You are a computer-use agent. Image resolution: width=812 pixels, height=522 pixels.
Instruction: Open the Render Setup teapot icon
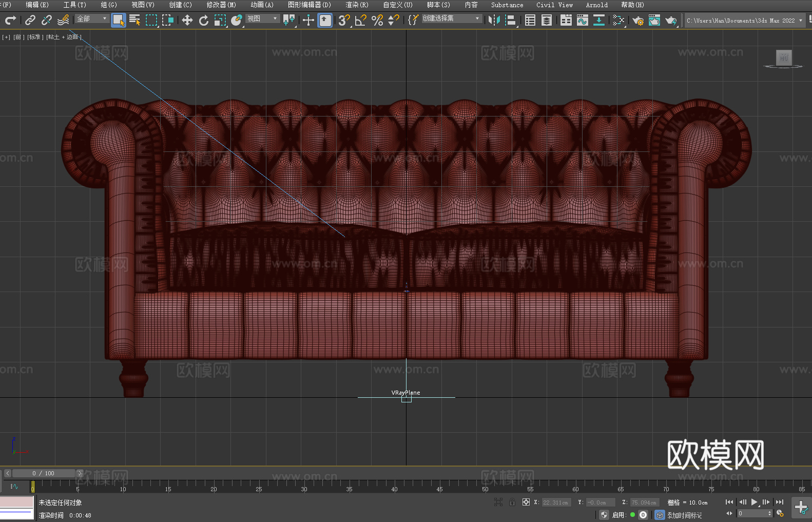click(637, 20)
